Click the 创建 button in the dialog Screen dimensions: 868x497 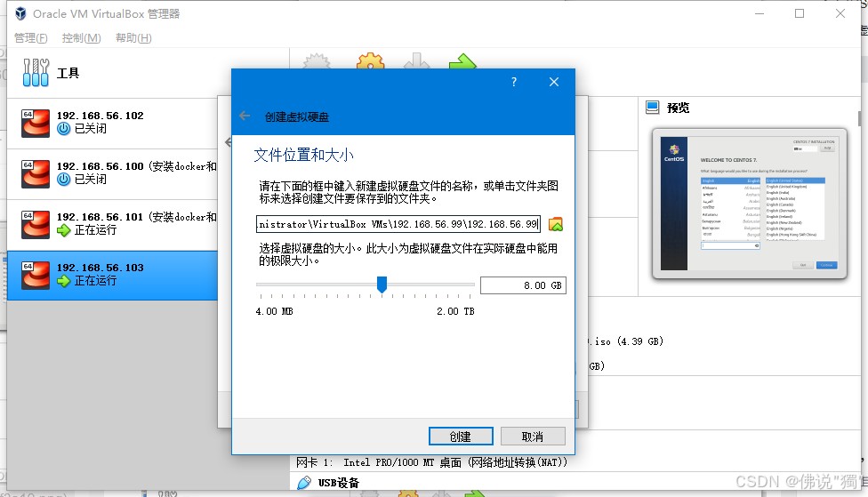coord(461,437)
